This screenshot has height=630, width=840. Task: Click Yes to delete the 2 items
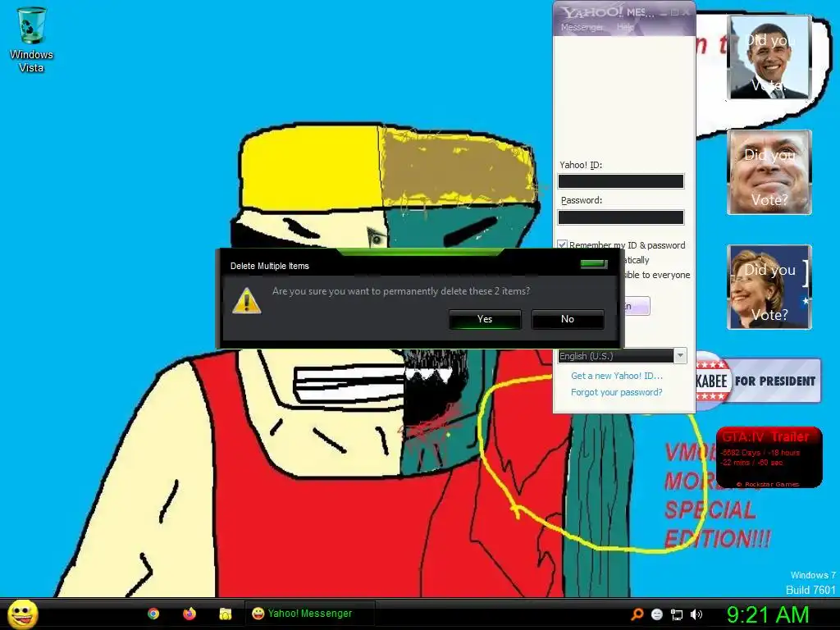point(485,319)
